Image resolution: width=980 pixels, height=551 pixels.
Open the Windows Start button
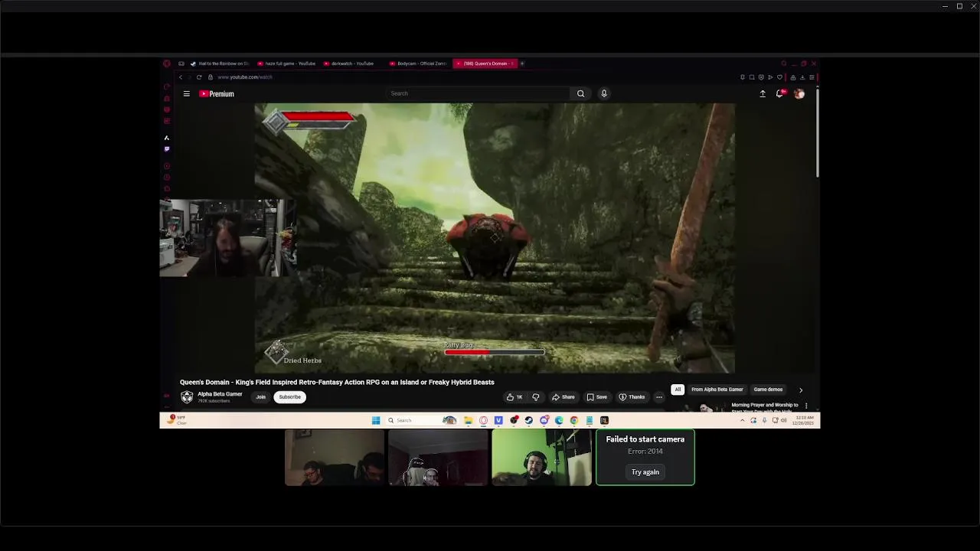(x=375, y=420)
